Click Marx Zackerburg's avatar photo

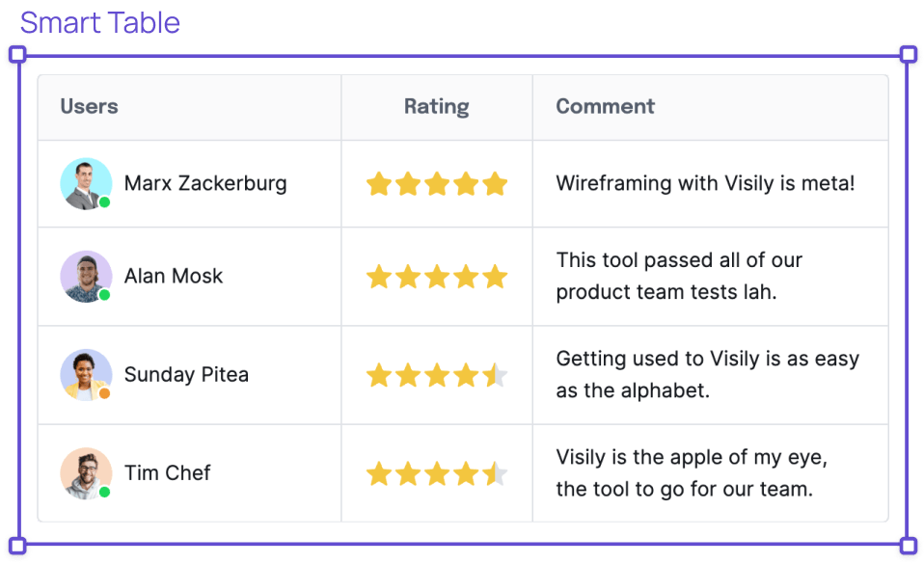pos(86,184)
